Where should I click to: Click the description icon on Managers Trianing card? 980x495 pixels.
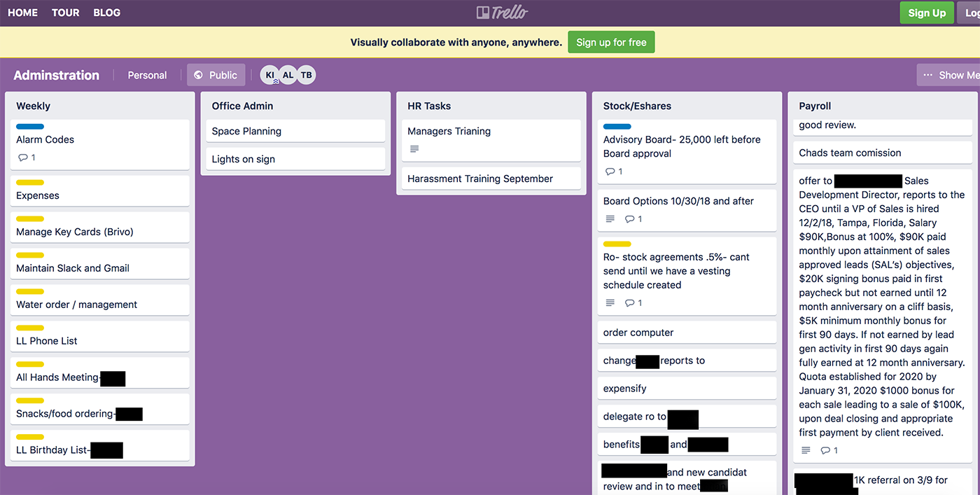[414, 149]
